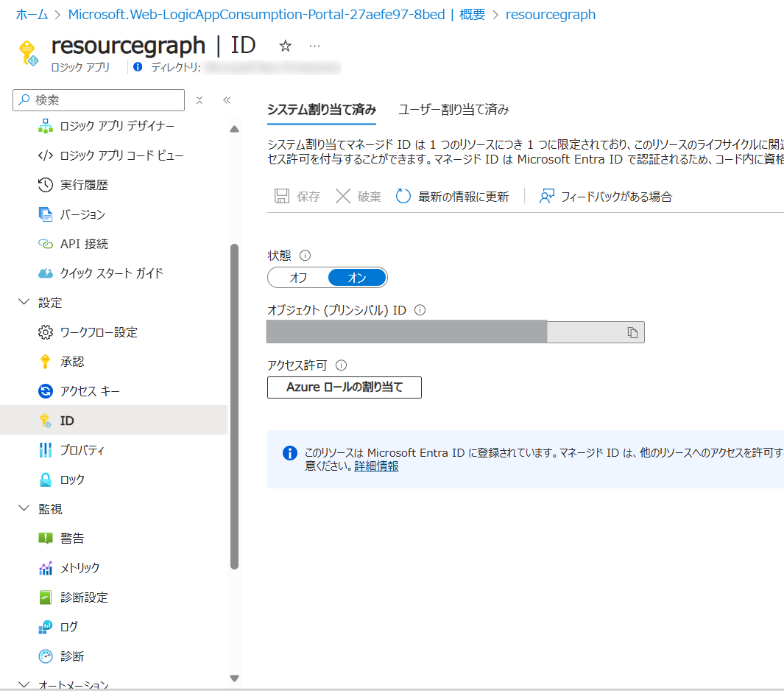Click the ID key icon in sidebar
Viewport: 784px width, 691px height.
[46, 421]
